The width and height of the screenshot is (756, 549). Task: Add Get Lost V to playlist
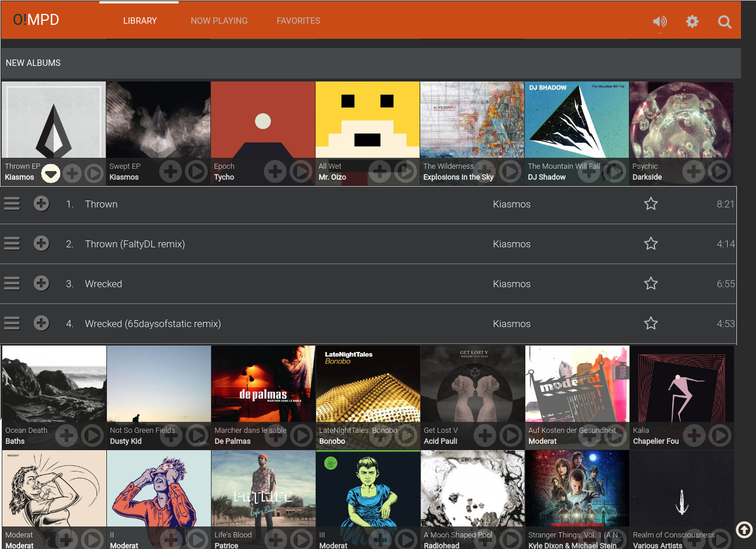coord(485,436)
